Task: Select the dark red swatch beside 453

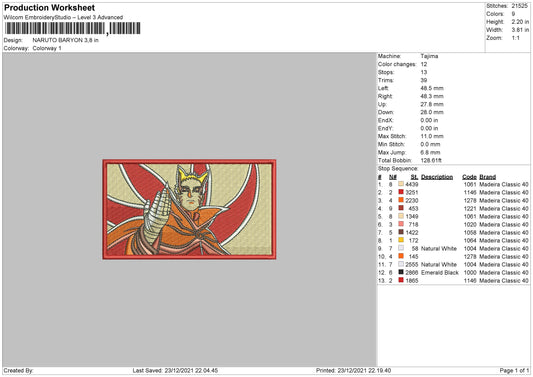Action: pyautogui.click(x=401, y=208)
